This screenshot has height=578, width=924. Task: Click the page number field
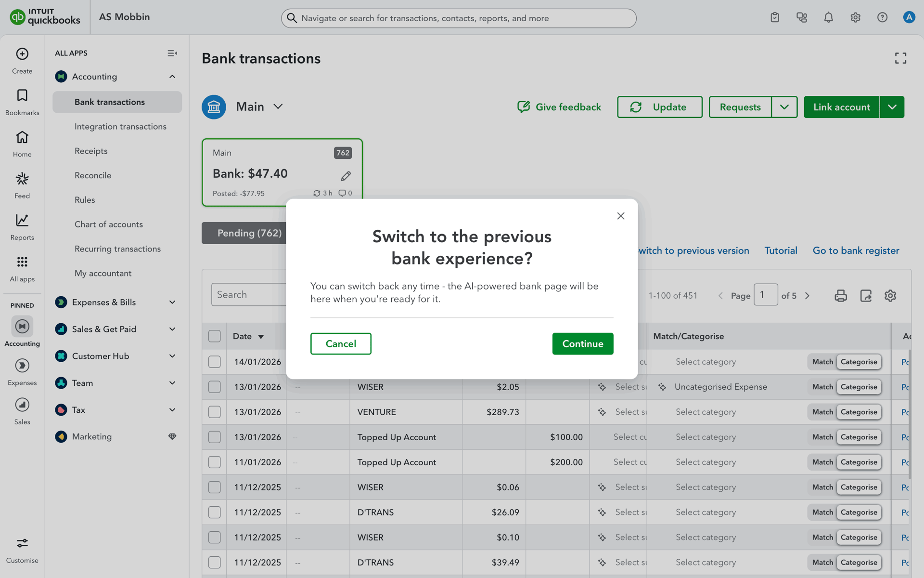pyautogui.click(x=766, y=295)
